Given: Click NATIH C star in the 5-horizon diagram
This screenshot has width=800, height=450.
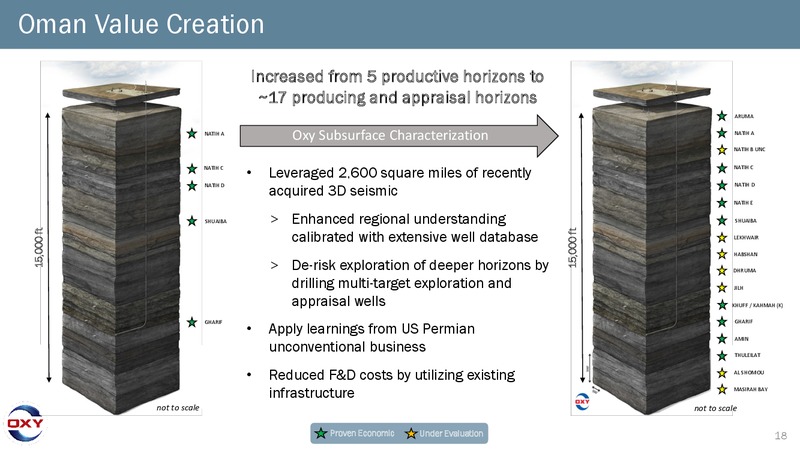Looking at the screenshot, I should click(x=192, y=168).
